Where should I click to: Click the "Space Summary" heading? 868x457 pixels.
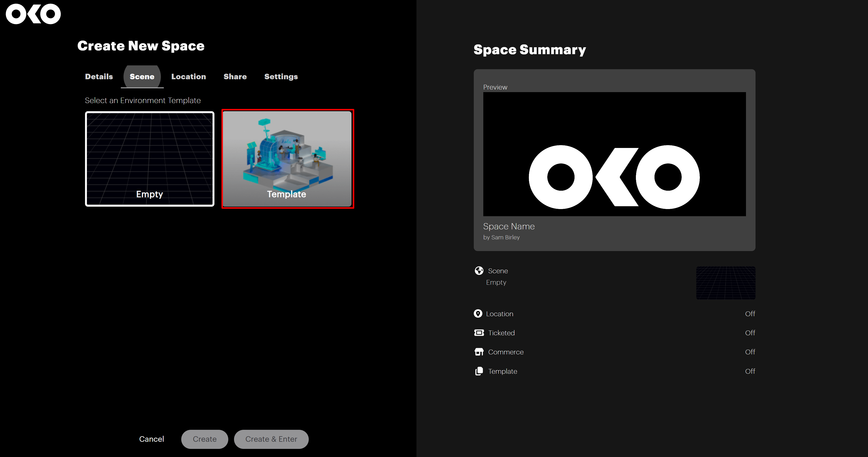[x=530, y=50]
